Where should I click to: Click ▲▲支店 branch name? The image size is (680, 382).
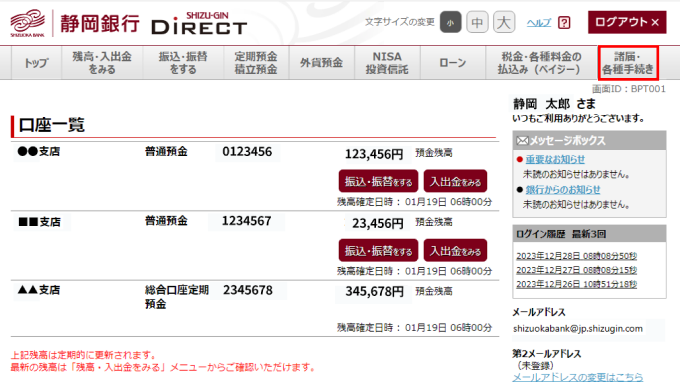[39, 290]
